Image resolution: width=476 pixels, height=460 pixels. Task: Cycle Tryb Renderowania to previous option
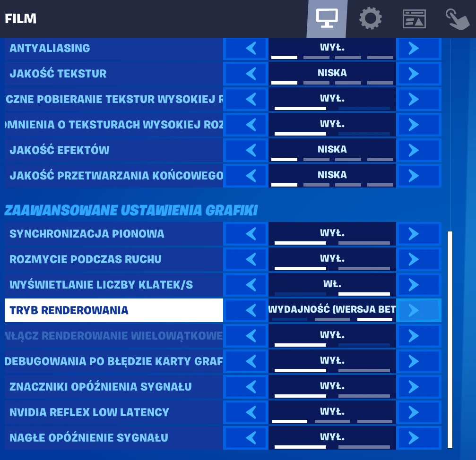(x=246, y=310)
